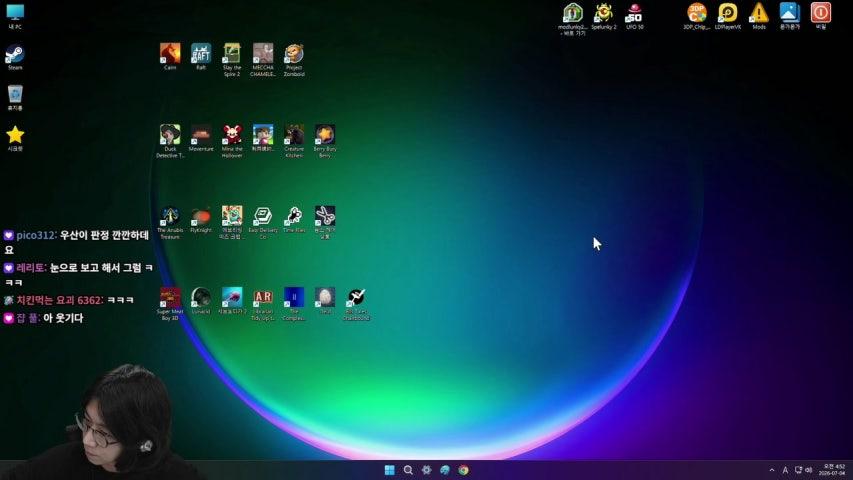Select the Easy Delivery Co shortcut
This screenshot has width=853, height=480.
coord(263,222)
